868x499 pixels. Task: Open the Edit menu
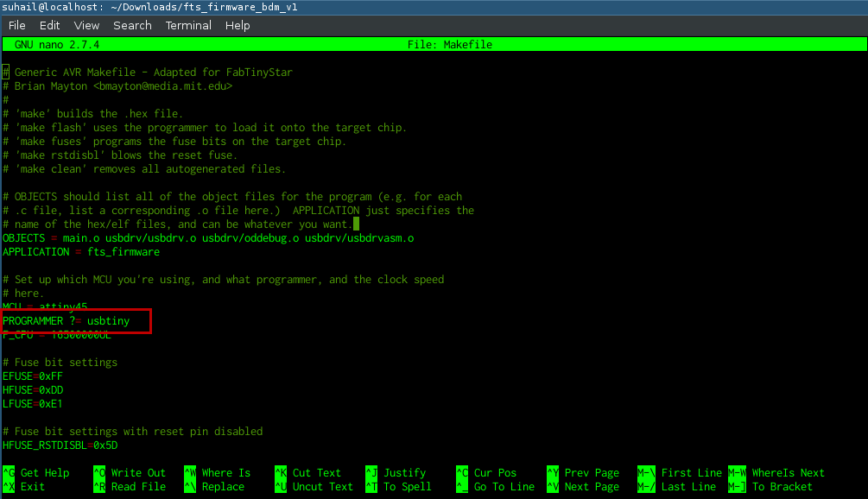point(49,25)
